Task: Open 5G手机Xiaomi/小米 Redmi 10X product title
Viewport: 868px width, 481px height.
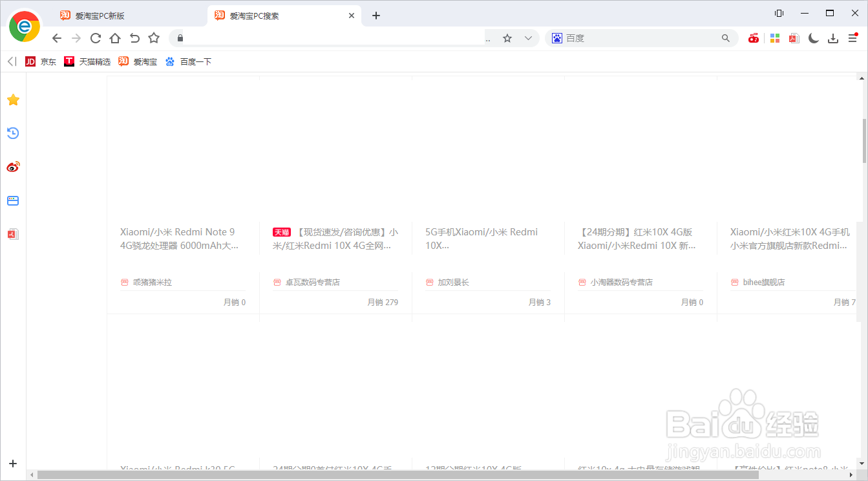Action: coord(482,239)
